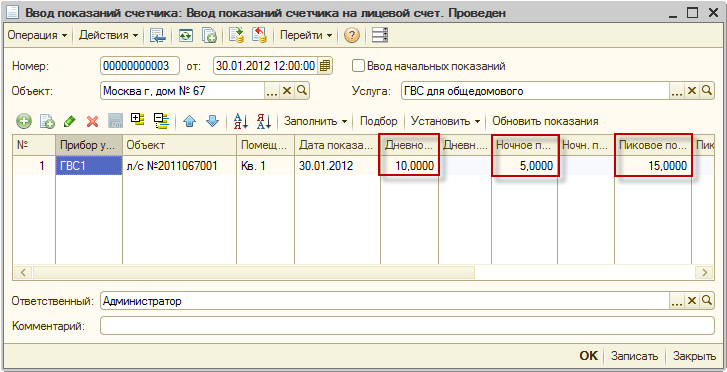
Task: Open calendar picker next to date
Action: coord(325,66)
